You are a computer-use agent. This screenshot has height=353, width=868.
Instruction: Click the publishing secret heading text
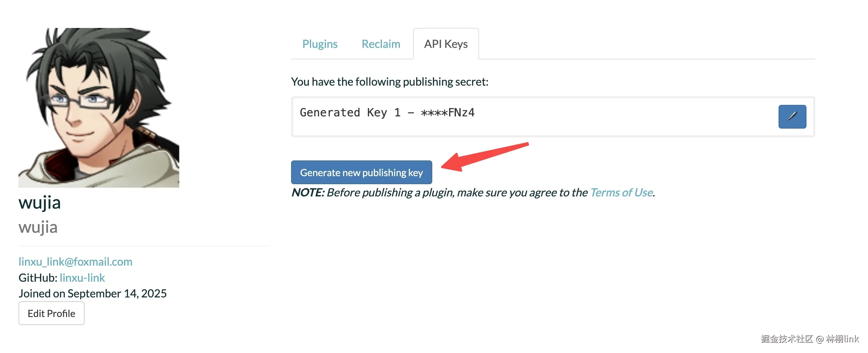390,82
